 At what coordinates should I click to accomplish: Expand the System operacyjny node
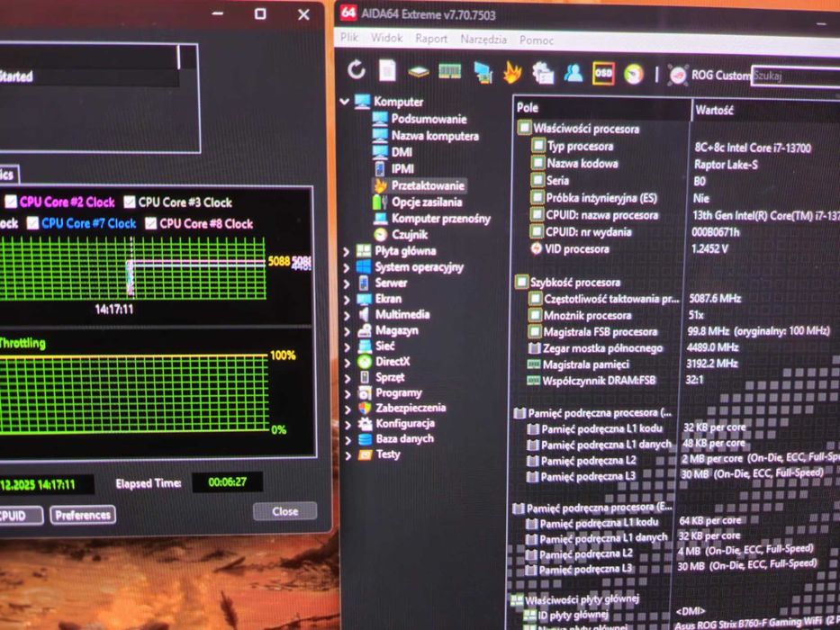pyautogui.click(x=347, y=267)
